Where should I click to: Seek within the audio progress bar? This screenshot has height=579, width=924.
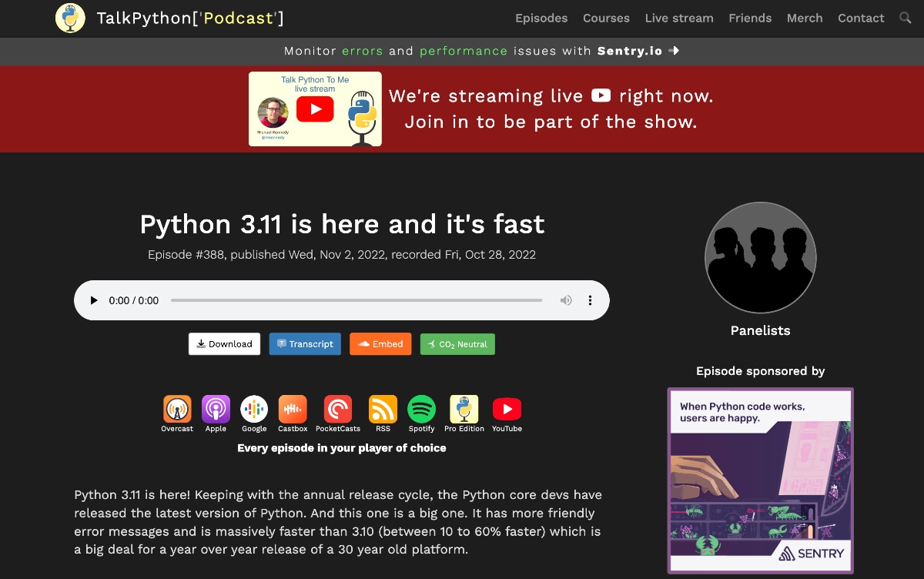click(357, 300)
